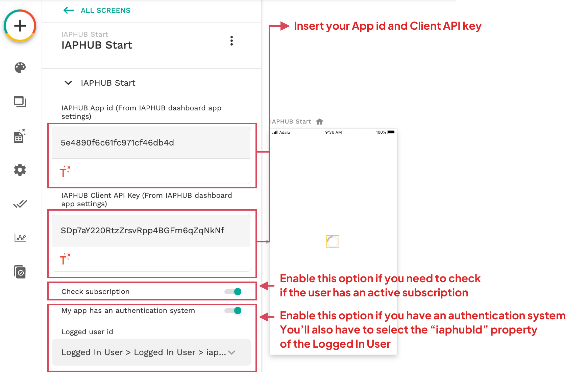The height and width of the screenshot is (372, 588).
Task: Click the IAPHUB Client API Key field
Action: [x=151, y=231]
